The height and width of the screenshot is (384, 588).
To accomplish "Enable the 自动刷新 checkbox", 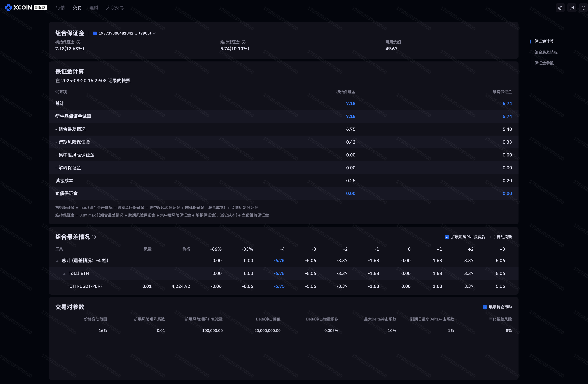I will (493, 237).
